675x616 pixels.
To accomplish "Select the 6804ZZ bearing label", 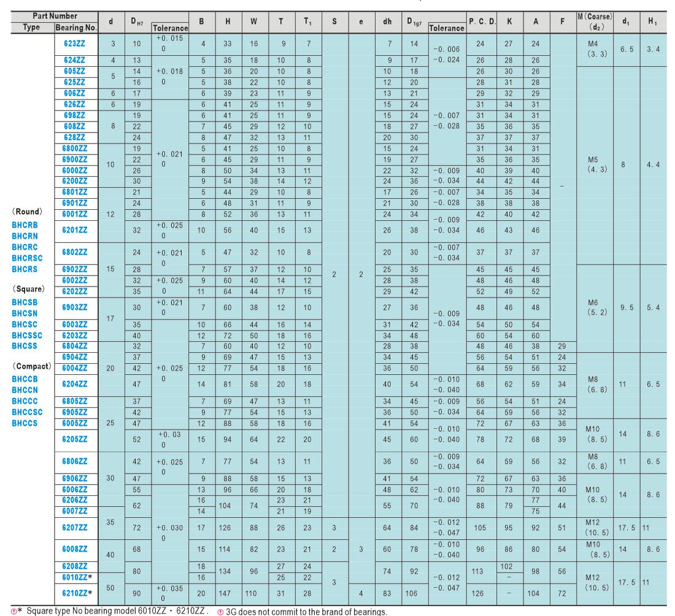I will (74, 346).
